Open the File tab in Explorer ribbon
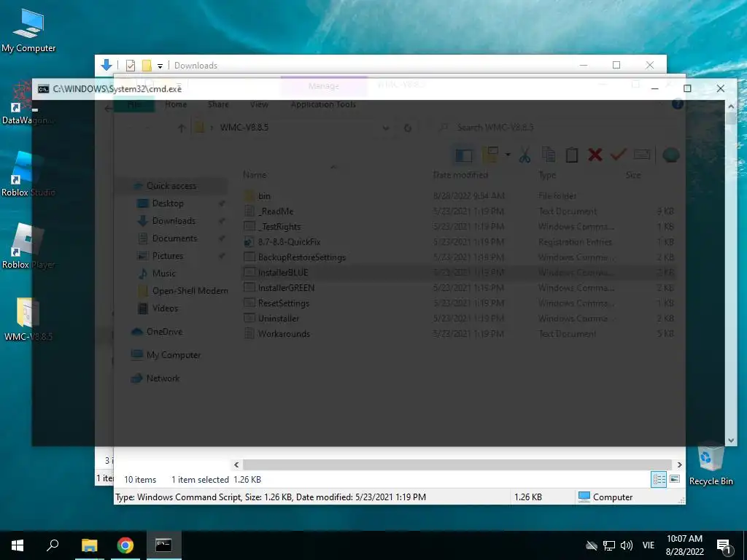The image size is (747, 560). [x=135, y=104]
